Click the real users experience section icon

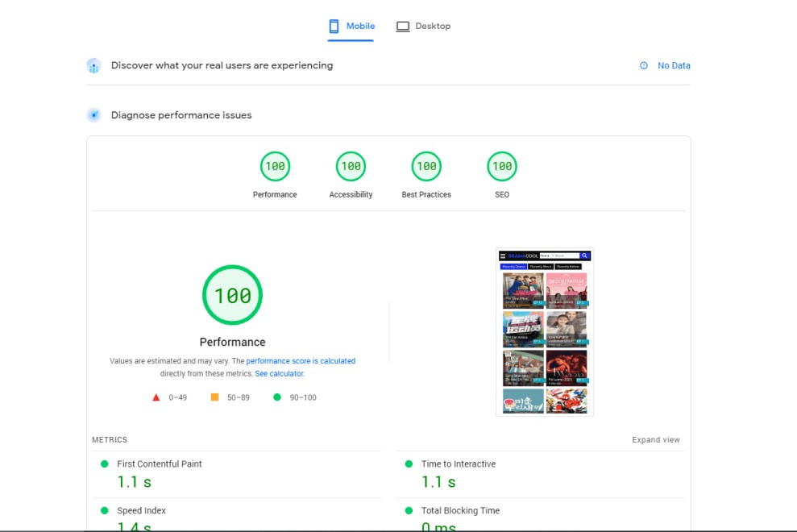(93, 66)
